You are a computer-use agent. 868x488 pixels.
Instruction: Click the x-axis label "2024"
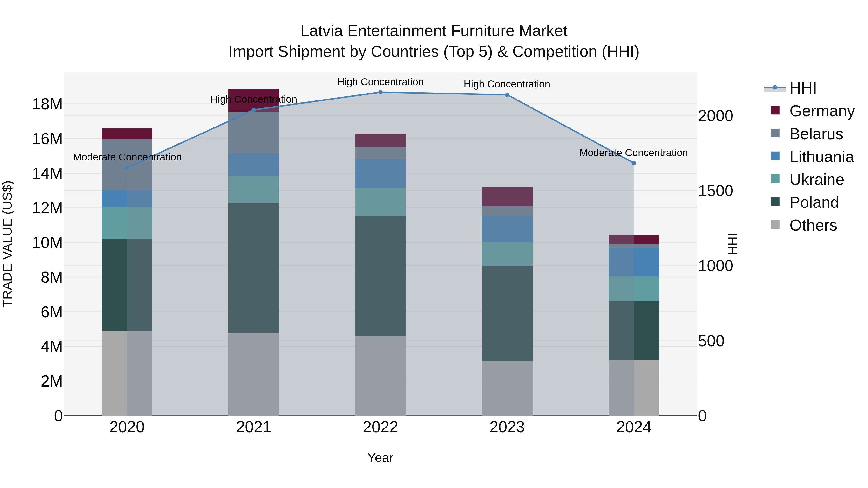pyautogui.click(x=634, y=427)
